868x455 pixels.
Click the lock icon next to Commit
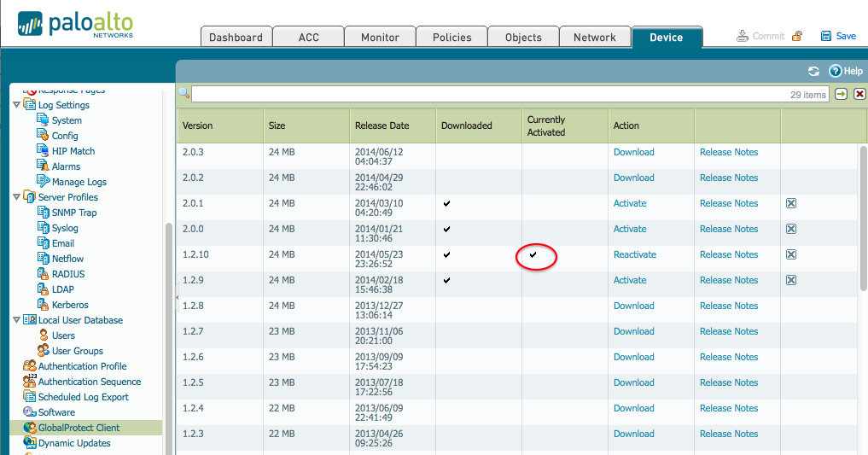pos(797,36)
